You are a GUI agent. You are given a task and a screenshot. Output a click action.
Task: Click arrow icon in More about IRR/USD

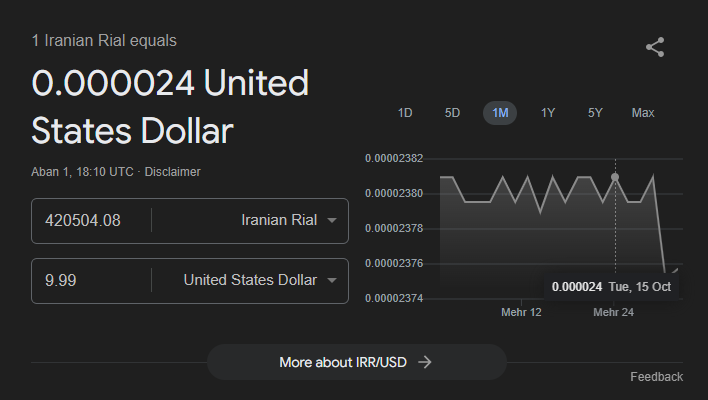pyautogui.click(x=425, y=362)
